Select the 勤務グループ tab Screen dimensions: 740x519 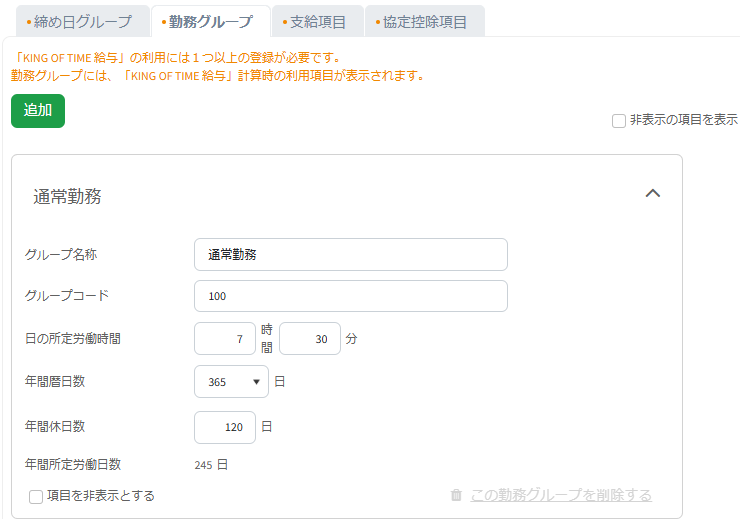click(x=210, y=22)
